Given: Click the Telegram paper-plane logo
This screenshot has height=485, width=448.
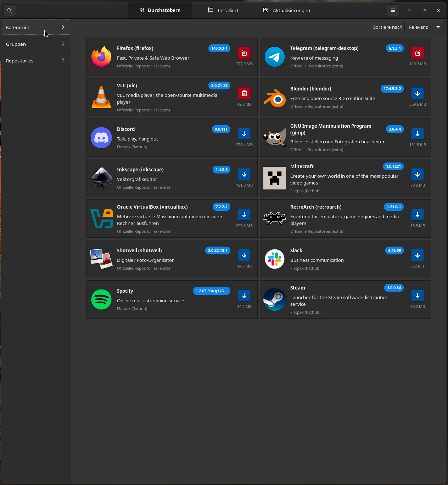Looking at the screenshot, I should click(275, 57).
